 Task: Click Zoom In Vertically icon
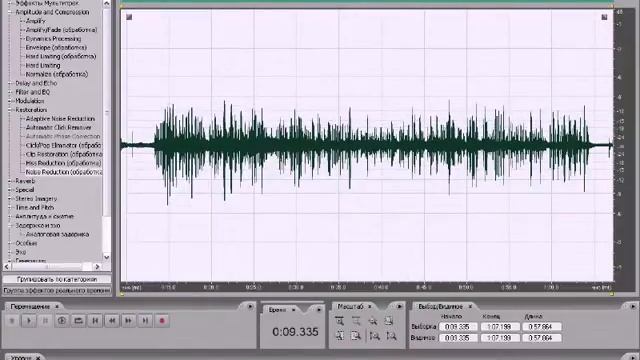pyautogui.click(x=374, y=336)
